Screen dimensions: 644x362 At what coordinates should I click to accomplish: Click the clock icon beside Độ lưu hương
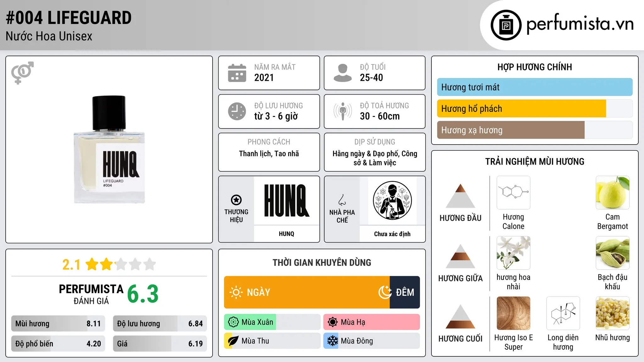(237, 111)
